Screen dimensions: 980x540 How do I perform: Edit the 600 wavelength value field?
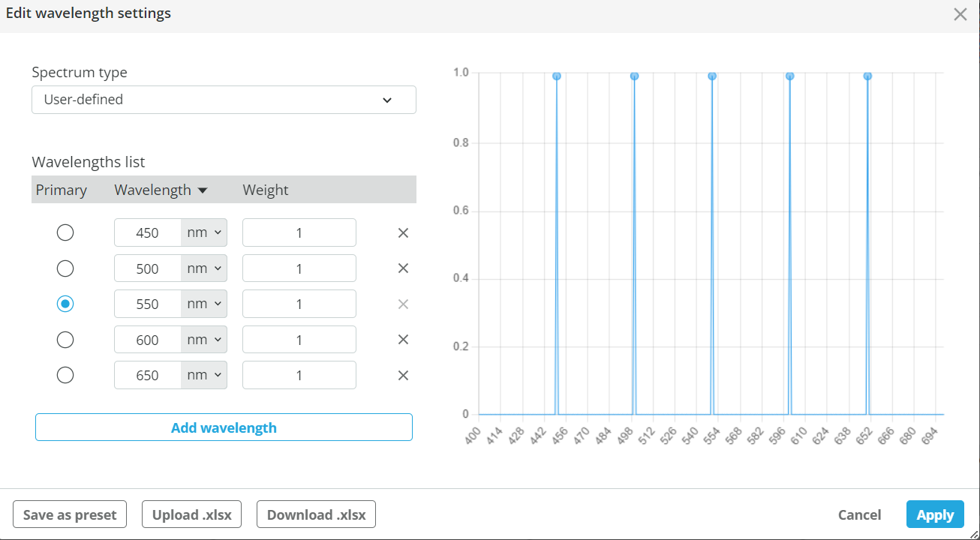coord(148,340)
